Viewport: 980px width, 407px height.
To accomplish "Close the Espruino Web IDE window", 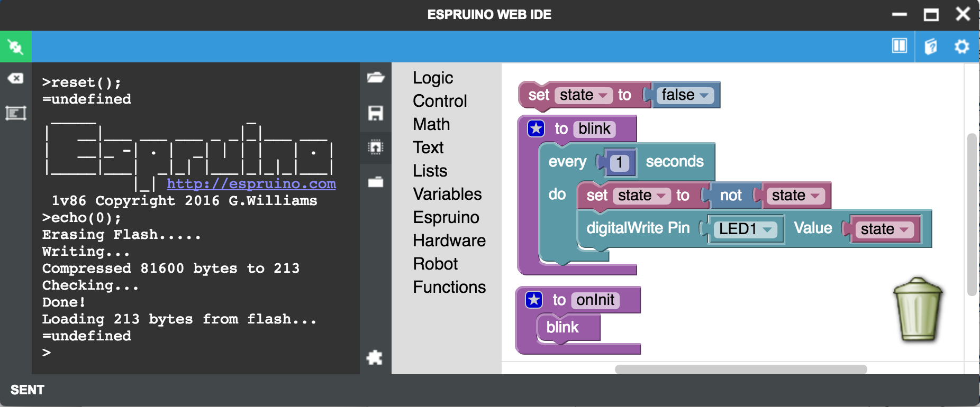I will pos(963,14).
